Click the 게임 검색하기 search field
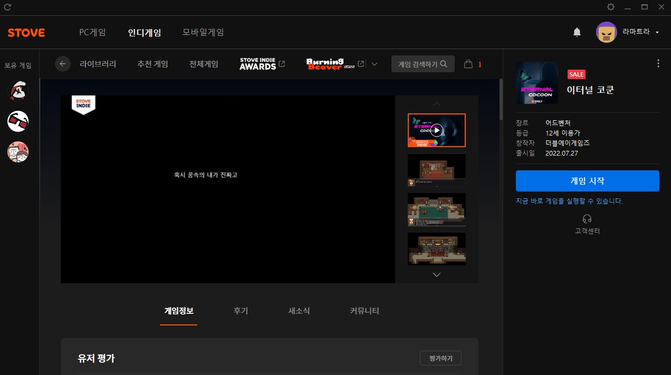This screenshot has height=375, width=671. (423, 64)
